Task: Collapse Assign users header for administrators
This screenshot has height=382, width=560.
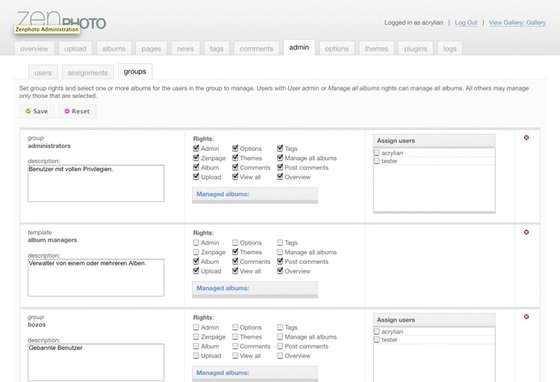Action: pyautogui.click(x=434, y=141)
